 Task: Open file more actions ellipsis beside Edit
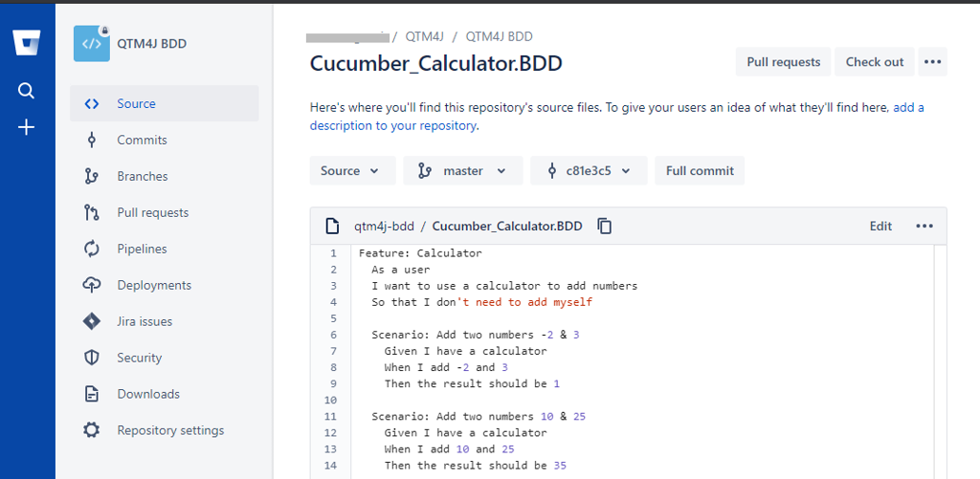(x=924, y=226)
